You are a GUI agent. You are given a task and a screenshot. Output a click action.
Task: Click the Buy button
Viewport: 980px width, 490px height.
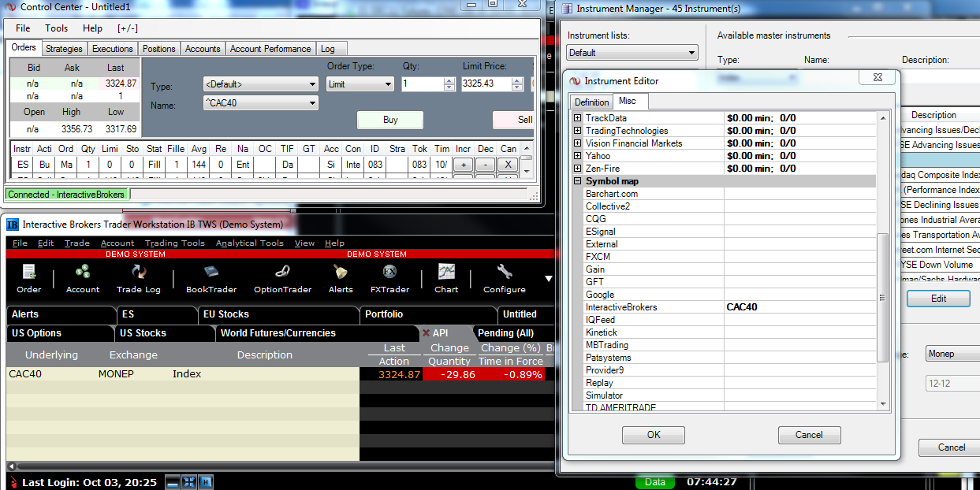pos(390,120)
